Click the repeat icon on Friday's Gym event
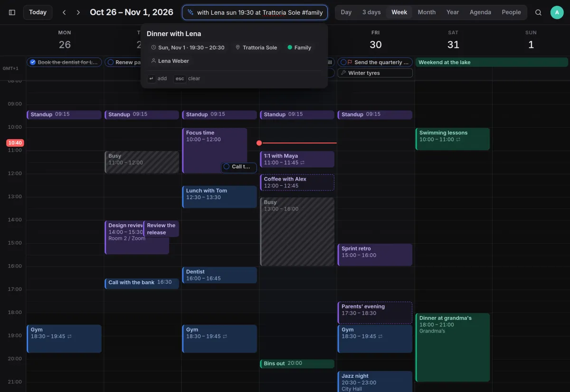 [380, 336]
